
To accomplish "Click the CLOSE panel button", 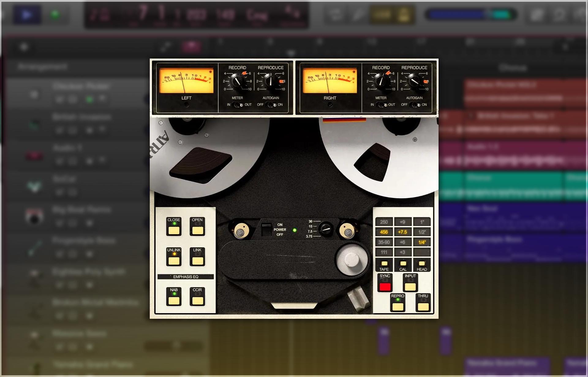I will pos(174,230).
